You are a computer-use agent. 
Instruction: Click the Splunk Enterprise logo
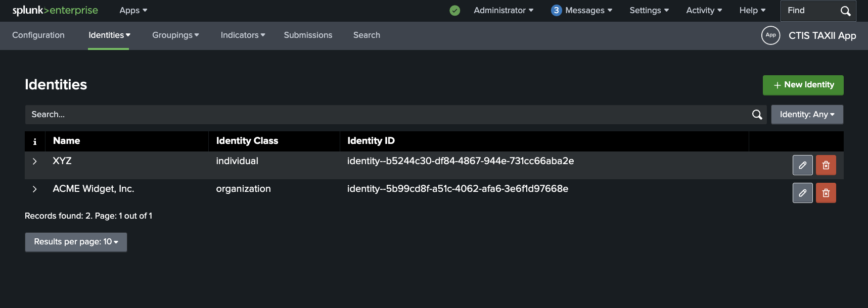click(55, 11)
